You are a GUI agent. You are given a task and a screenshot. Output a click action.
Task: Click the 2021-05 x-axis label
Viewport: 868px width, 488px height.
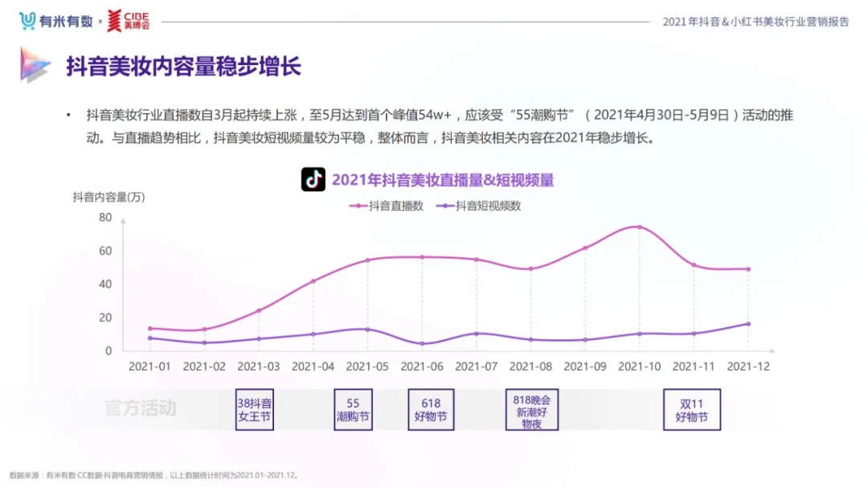coord(367,367)
